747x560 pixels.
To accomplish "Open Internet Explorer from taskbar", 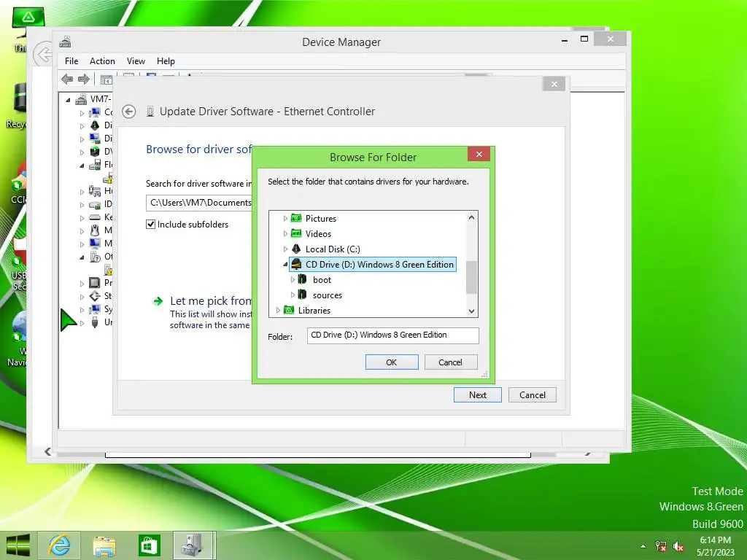I will point(59,545).
